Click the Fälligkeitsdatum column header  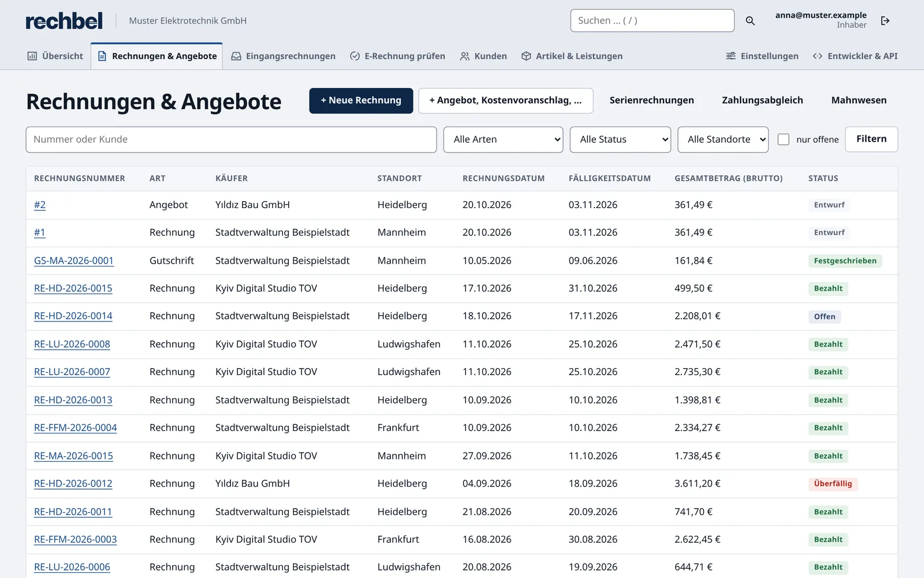pyautogui.click(x=609, y=179)
